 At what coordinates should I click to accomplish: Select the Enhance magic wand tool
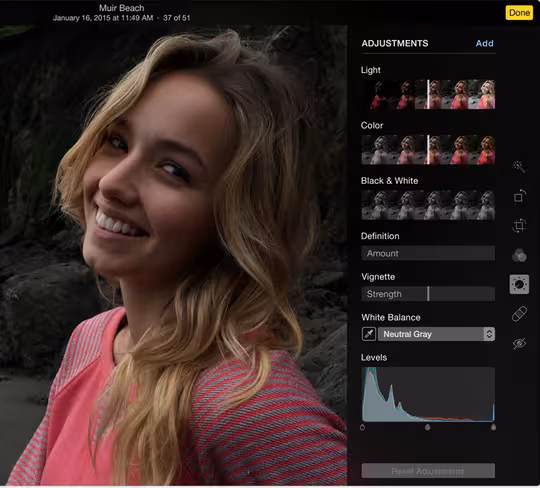(519, 167)
